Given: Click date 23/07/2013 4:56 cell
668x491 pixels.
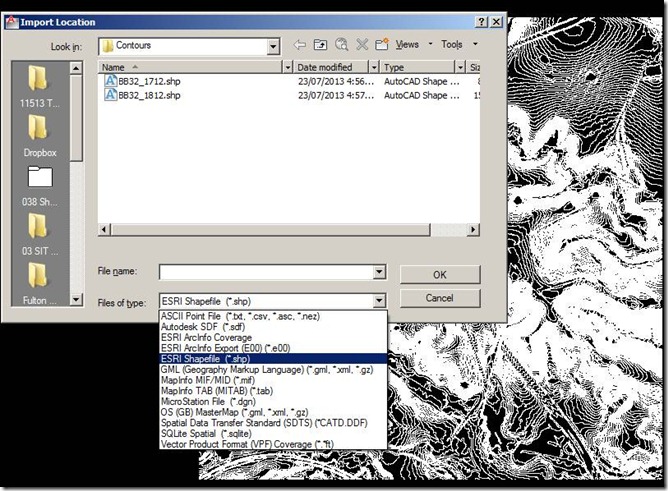Looking at the screenshot, I should [x=336, y=81].
